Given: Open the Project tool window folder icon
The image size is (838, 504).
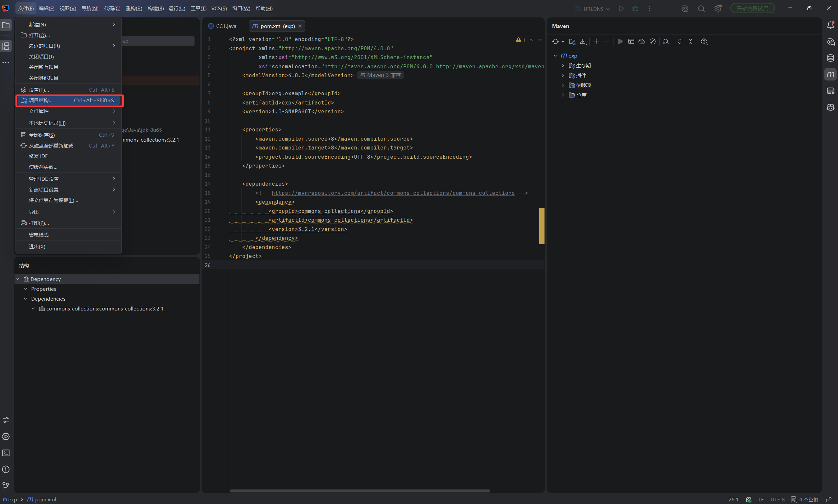Looking at the screenshot, I should (6, 25).
